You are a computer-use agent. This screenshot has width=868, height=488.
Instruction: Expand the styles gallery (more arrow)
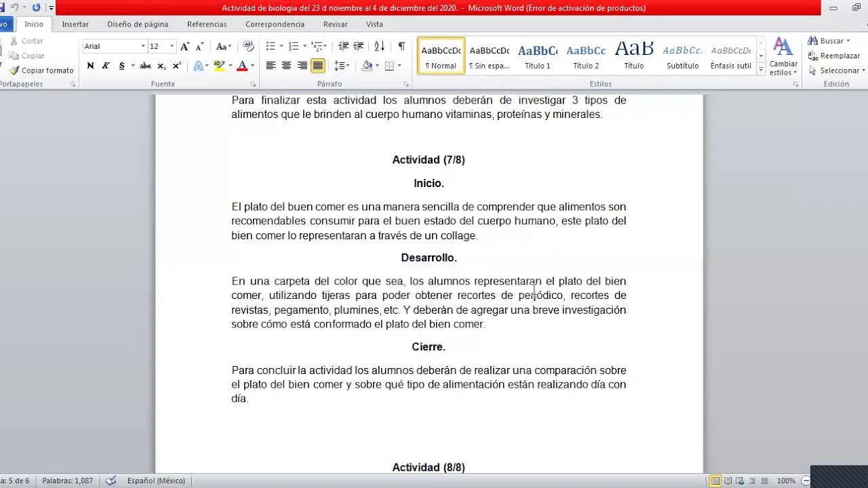pyautogui.click(x=761, y=69)
